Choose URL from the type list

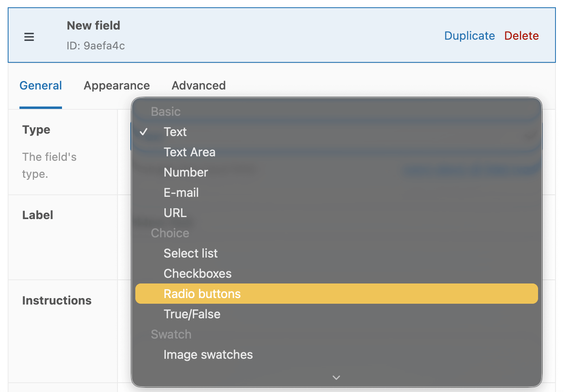coord(175,213)
